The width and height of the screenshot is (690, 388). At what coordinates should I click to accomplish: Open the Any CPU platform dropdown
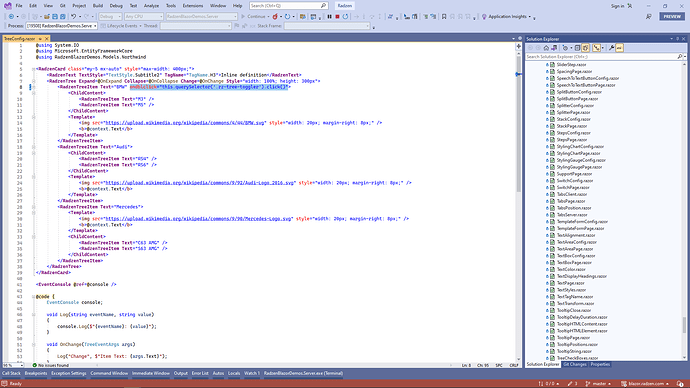point(143,16)
